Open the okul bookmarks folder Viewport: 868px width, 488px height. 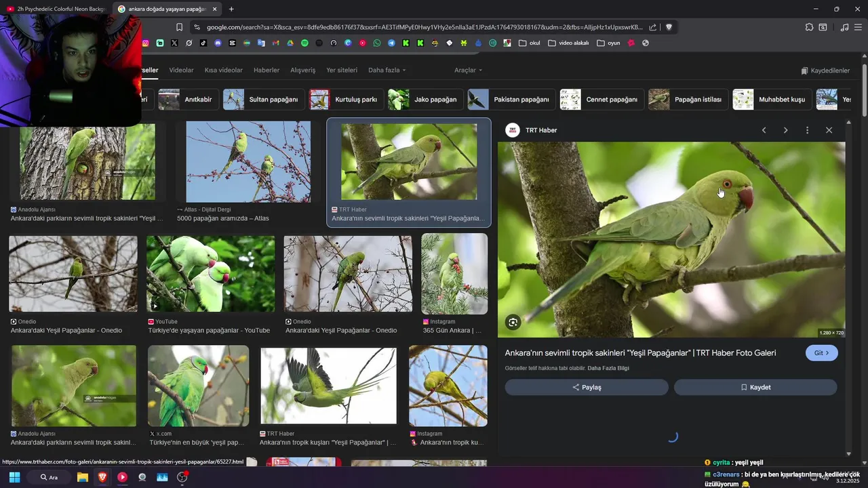coord(530,43)
